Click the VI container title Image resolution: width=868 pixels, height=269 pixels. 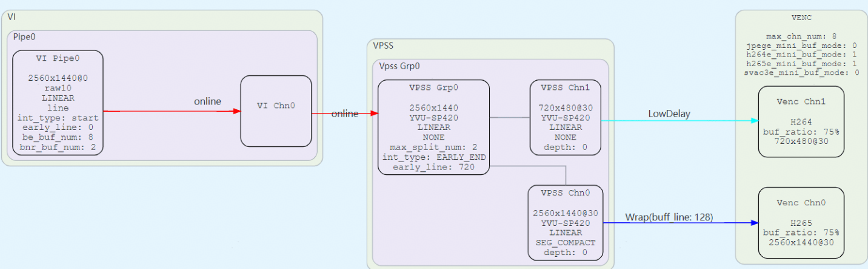[x=11, y=16]
